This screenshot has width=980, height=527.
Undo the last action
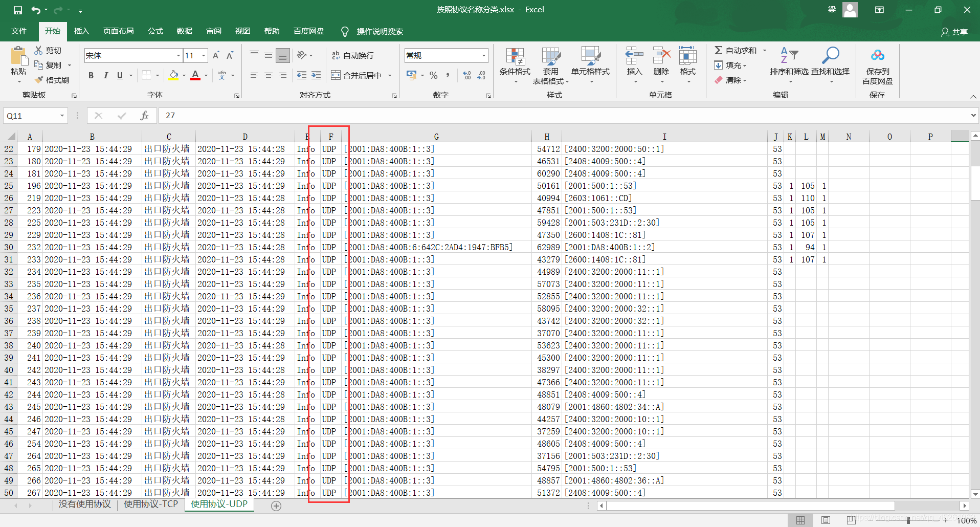(x=35, y=10)
